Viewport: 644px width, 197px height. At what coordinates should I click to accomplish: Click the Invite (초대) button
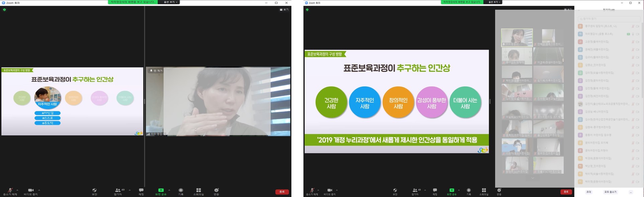(x=588, y=192)
